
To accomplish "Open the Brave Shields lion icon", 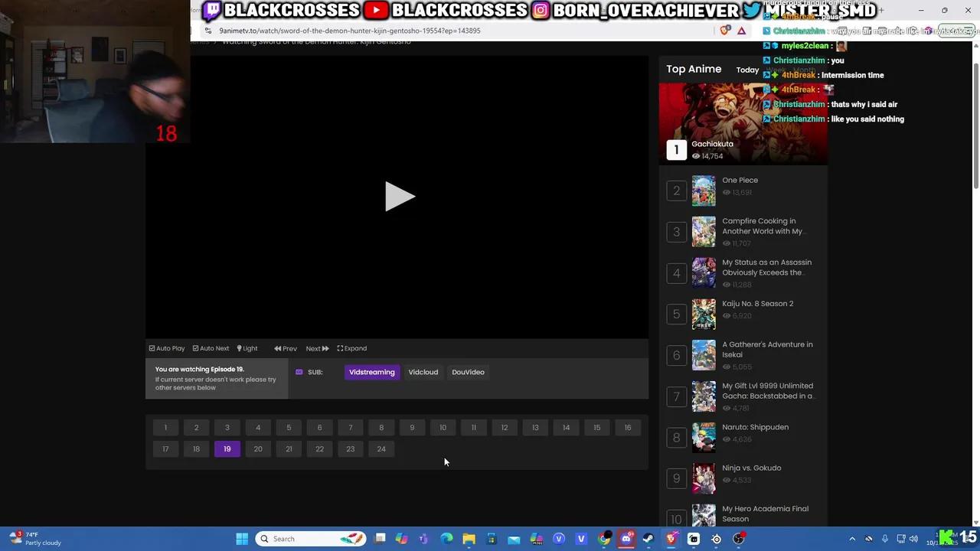I will click(x=724, y=31).
